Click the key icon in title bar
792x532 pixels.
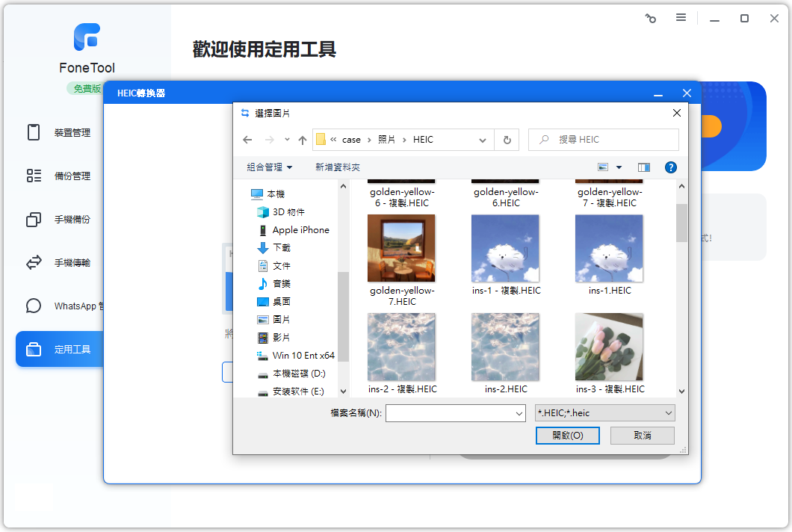pyautogui.click(x=650, y=18)
